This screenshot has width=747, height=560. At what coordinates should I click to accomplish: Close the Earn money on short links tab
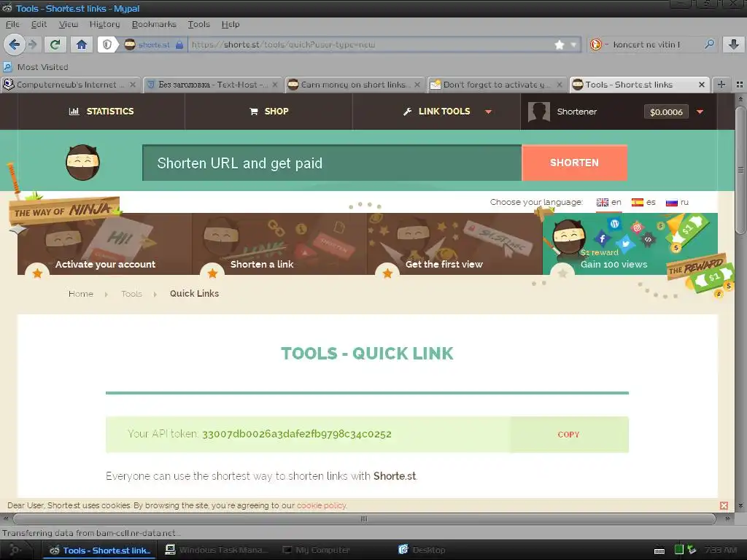[x=417, y=85]
